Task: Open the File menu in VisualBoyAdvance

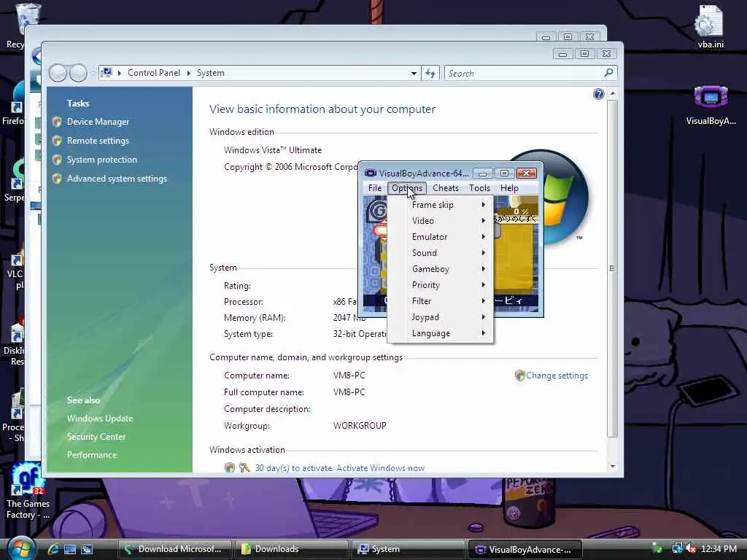Action: pyautogui.click(x=375, y=188)
